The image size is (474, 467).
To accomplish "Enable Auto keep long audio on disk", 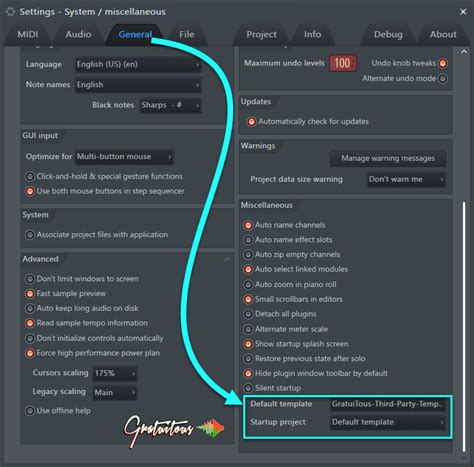I will (30, 308).
